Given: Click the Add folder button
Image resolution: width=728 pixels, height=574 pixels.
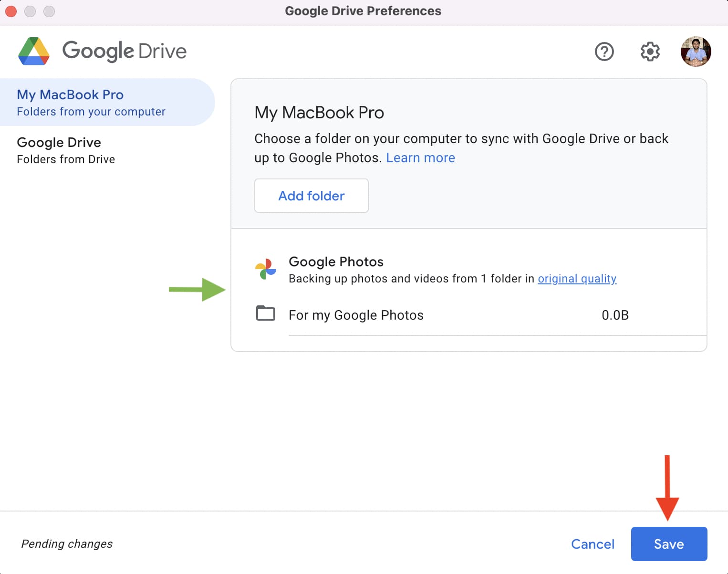Looking at the screenshot, I should [312, 196].
